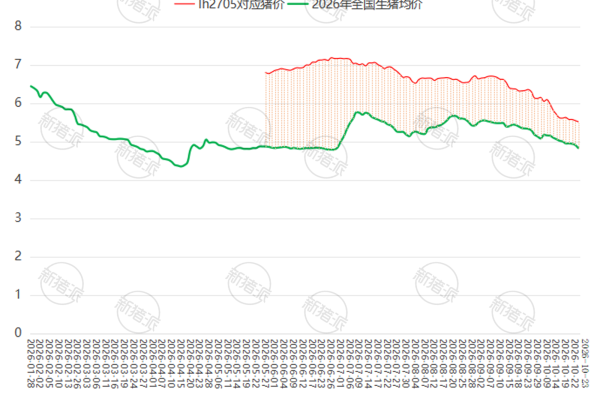Click the green line's start at 2026-01-28

[x=31, y=86]
